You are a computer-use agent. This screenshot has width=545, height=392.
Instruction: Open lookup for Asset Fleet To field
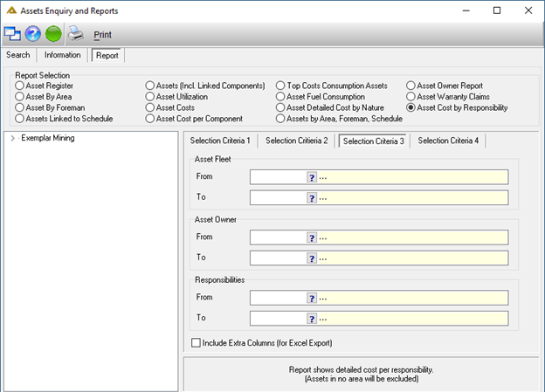[312, 198]
